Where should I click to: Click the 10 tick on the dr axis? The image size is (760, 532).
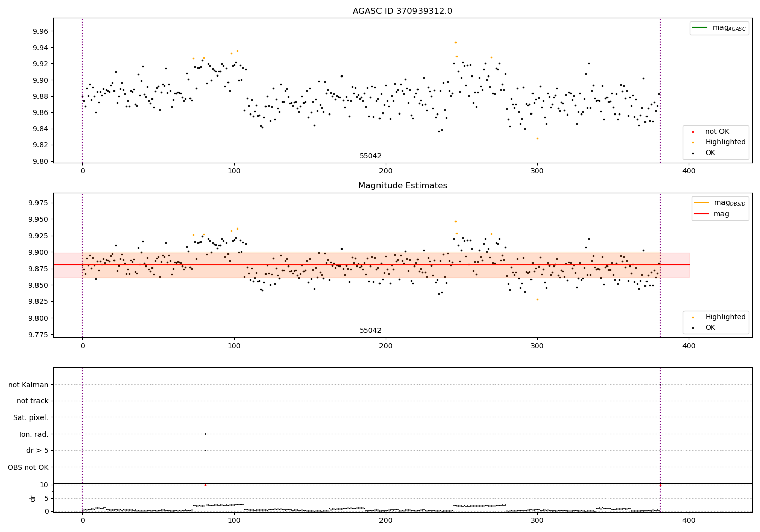click(x=44, y=485)
